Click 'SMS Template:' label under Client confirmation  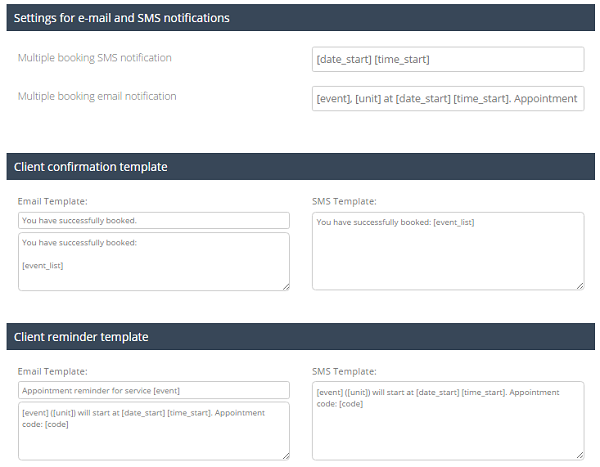click(345, 201)
